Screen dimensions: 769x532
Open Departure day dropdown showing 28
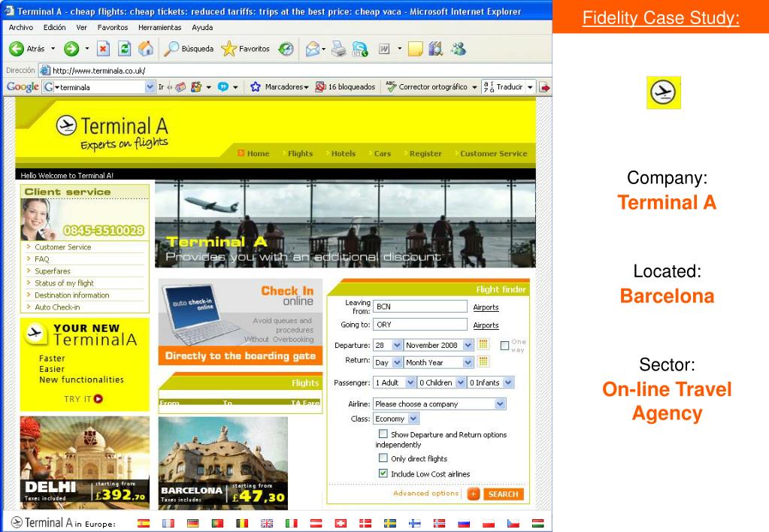click(x=388, y=345)
